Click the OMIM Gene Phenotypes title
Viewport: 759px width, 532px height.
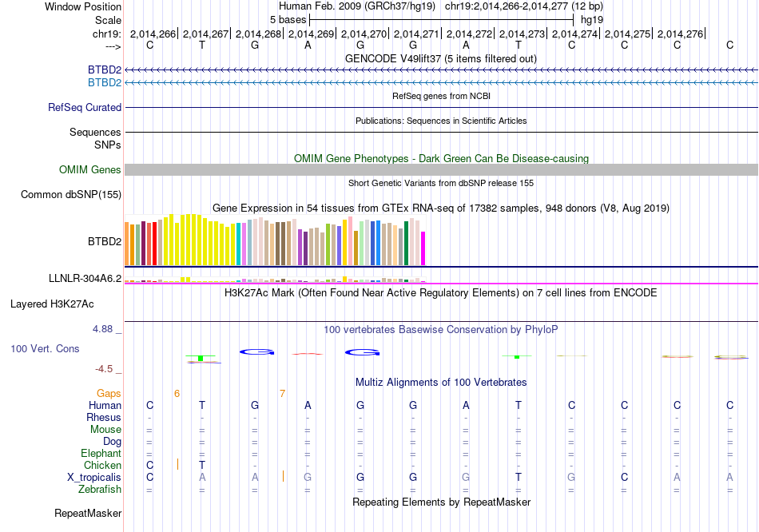[x=441, y=159]
